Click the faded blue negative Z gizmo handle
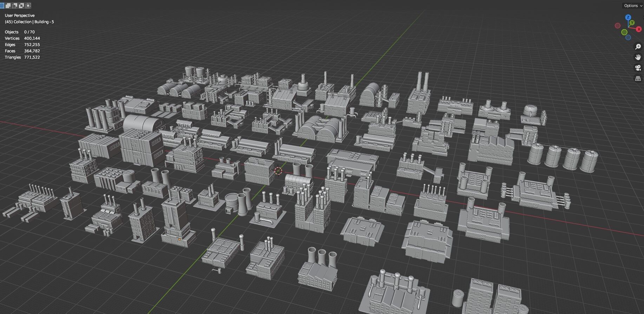Screen dimensions: 644x314 (x=628, y=38)
